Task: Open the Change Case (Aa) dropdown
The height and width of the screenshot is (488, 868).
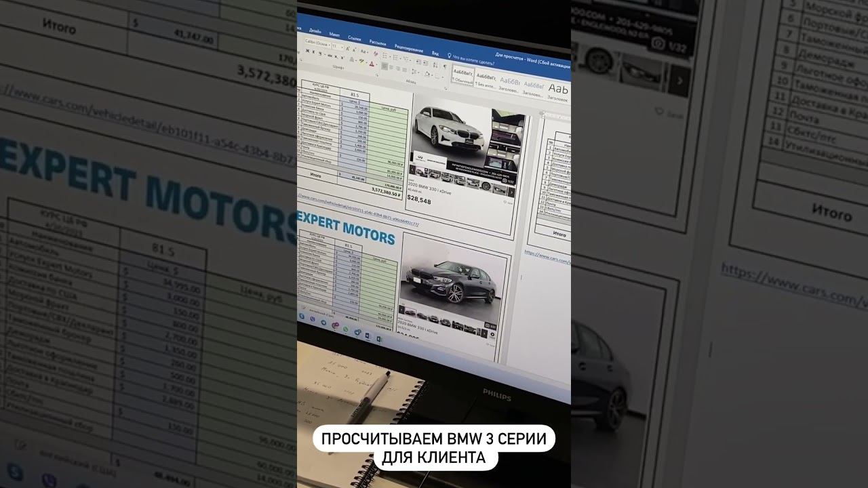Action: 365,52
